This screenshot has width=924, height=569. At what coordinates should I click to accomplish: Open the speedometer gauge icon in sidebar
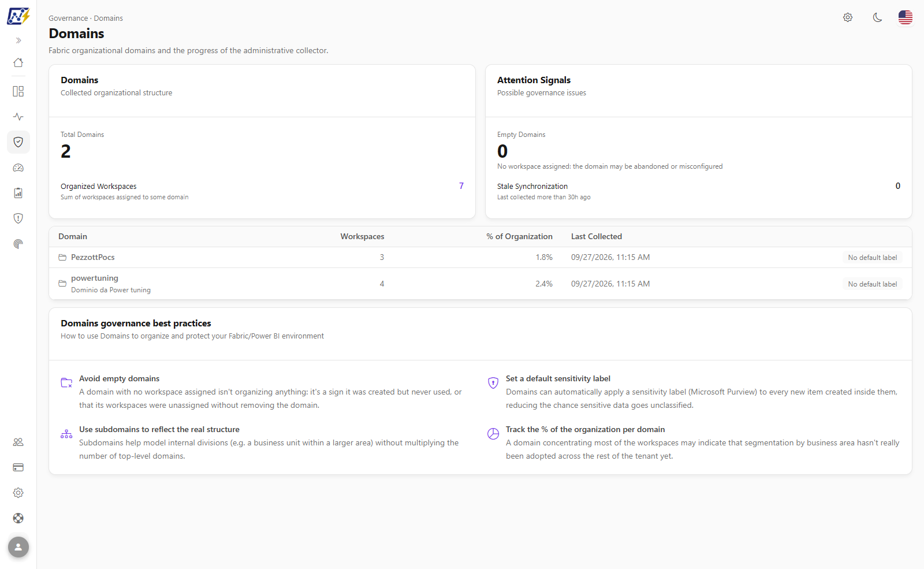click(x=18, y=168)
